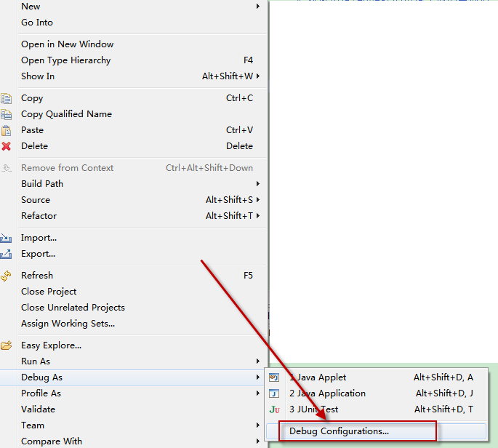Expand the Debug As submenu arrow
The height and width of the screenshot is (448, 498).
tap(258, 377)
